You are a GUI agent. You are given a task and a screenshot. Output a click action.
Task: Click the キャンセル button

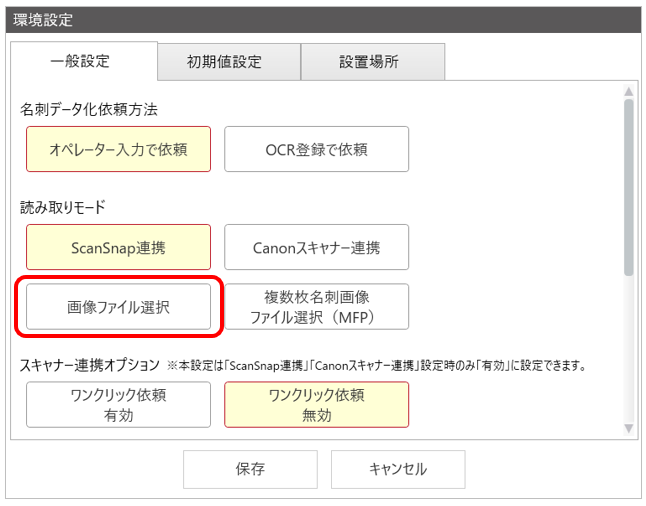[398, 469]
